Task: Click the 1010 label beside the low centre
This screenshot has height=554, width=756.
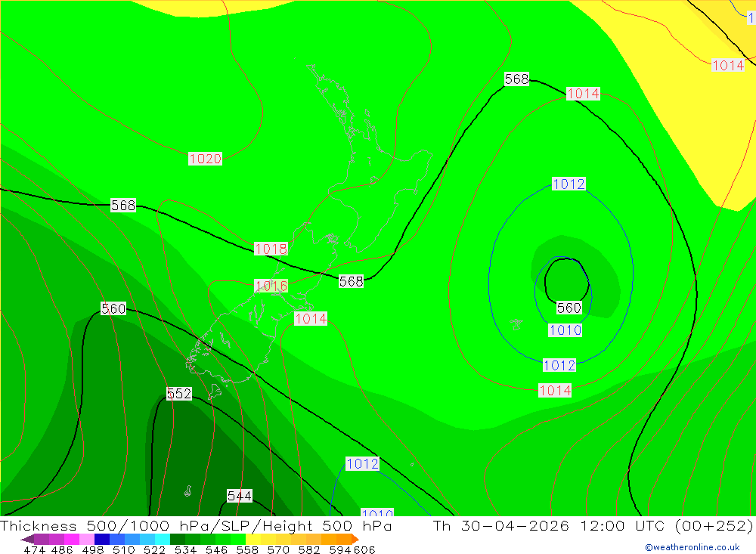Action: [x=565, y=330]
